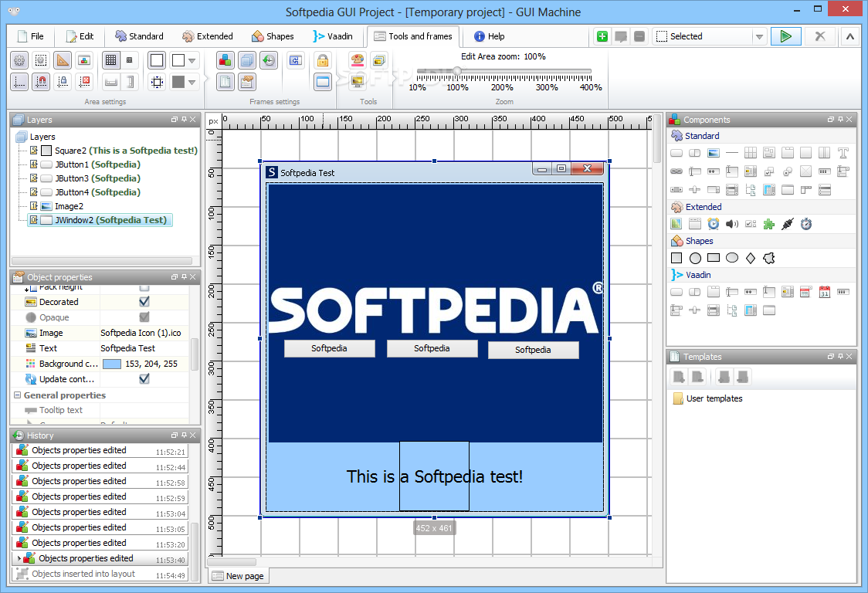Click the gold padlock icon in Frames settings

[x=323, y=59]
